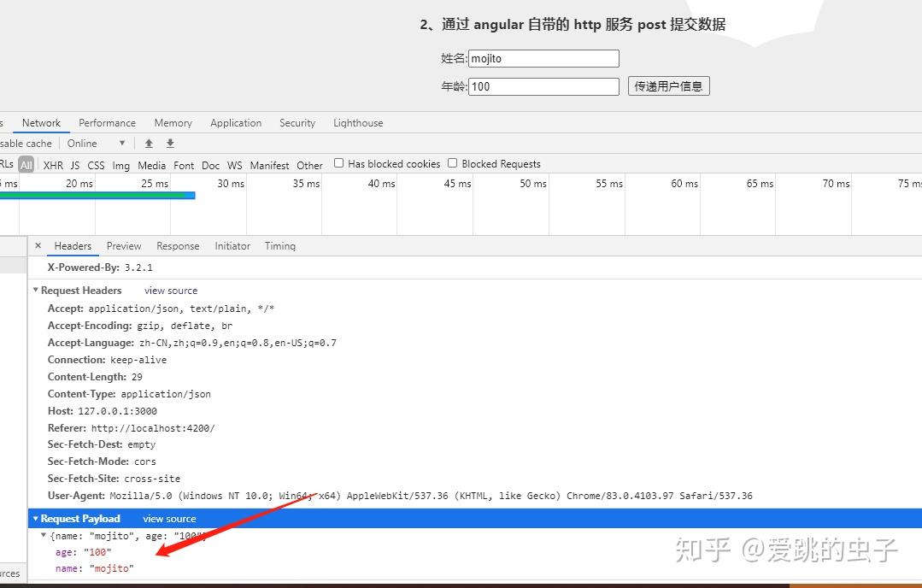Viewport: 922px width, 588px height.
Task: Select the JS filter in Network panel
Action: (74, 164)
